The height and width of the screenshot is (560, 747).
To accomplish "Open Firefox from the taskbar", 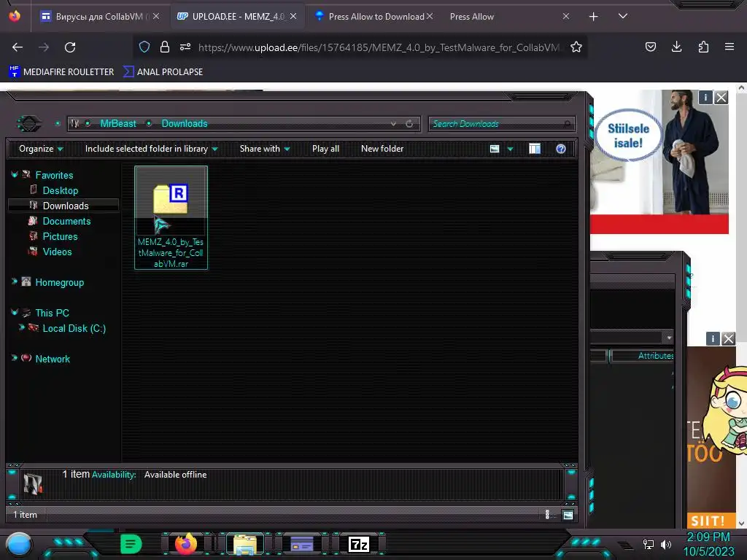I will coord(186,544).
